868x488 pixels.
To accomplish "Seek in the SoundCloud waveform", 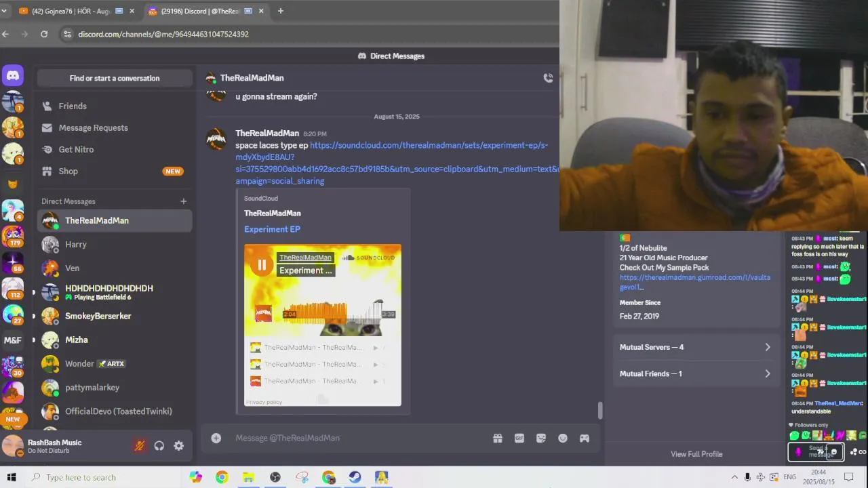I will pos(338,314).
